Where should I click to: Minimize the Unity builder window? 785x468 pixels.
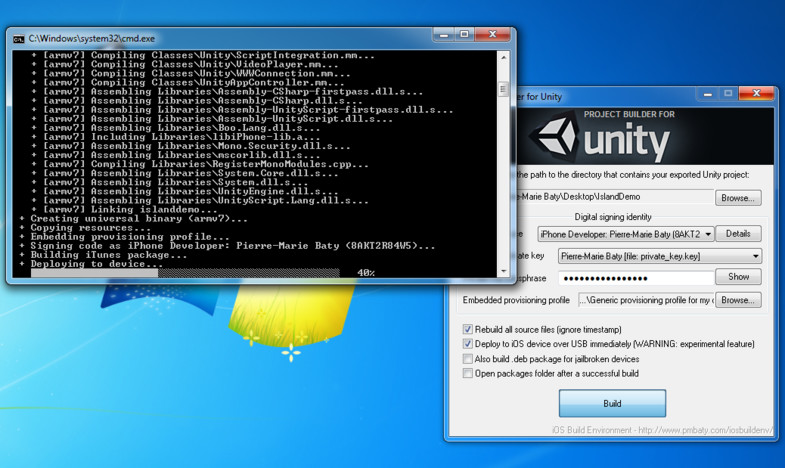[x=708, y=94]
